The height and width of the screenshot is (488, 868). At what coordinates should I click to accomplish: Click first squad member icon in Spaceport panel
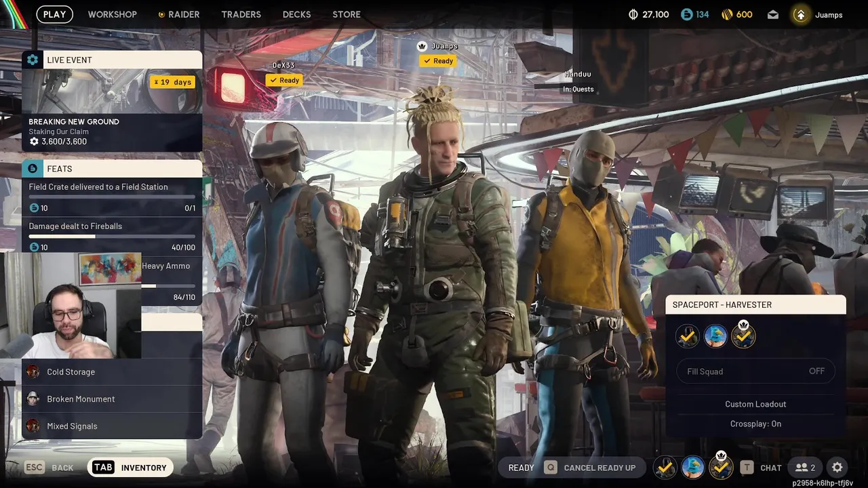pyautogui.click(x=687, y=336)
